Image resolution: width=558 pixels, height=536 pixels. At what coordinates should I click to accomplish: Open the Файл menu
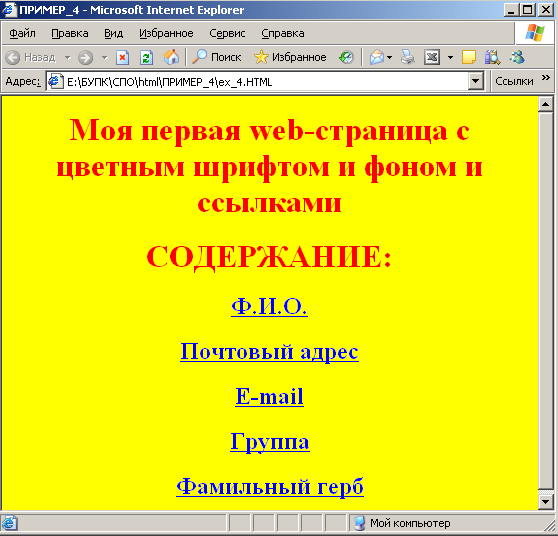click(x=22, y=33)
